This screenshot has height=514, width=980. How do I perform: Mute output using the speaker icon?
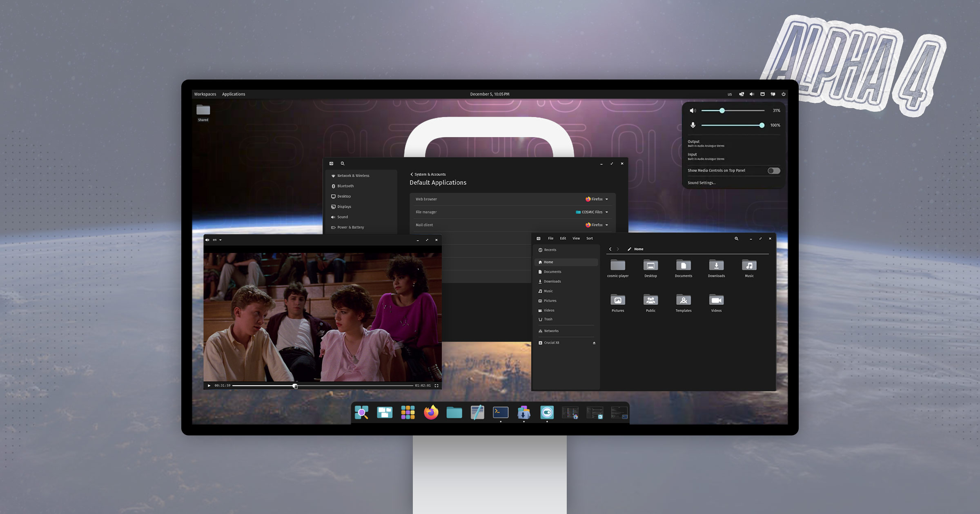[693, 111]
